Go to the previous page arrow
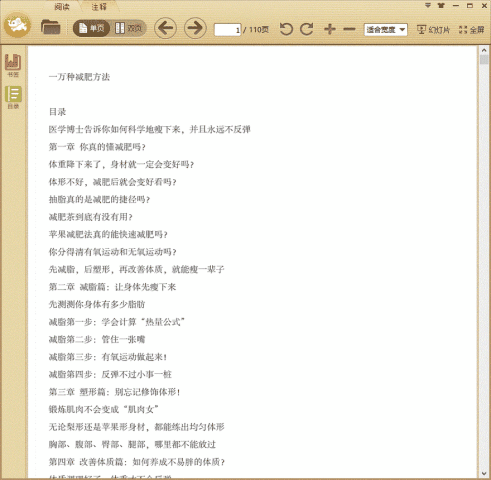491x480 pixels. coord(165,28)
